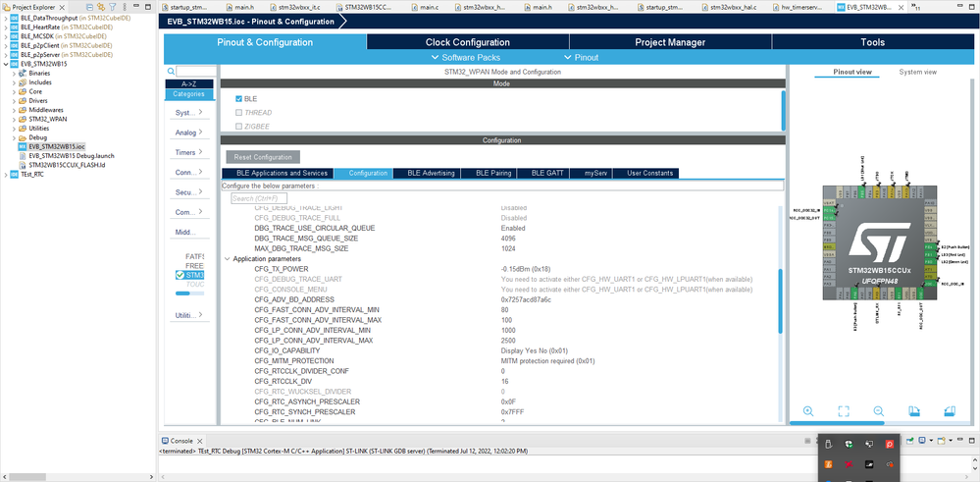Click the Pin Console toolbar icon
This screenshot has height=482, width=980.
click(x=910, y=441)
